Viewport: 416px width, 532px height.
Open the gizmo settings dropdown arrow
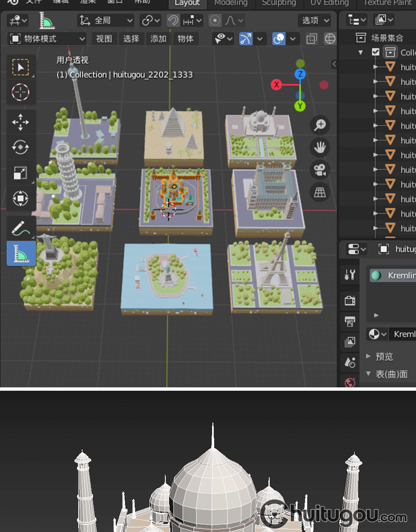click(260, 39)
